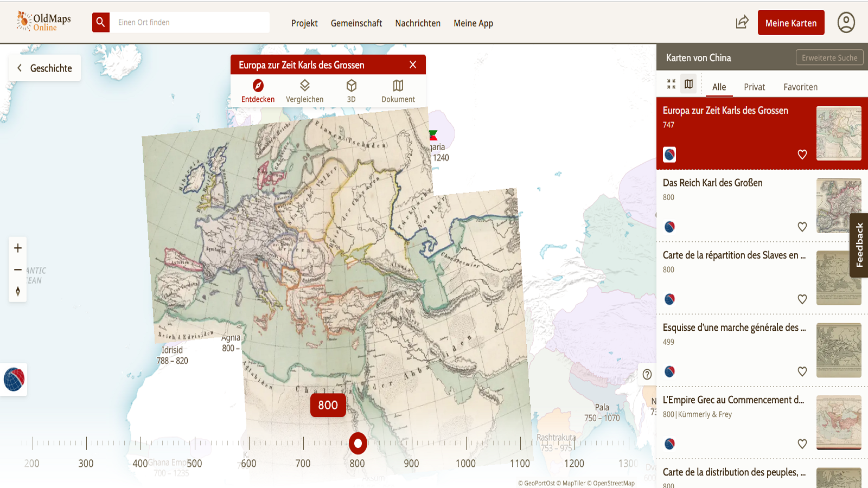Click the Idrisid 788 – 820 map label

pos(172,355)
